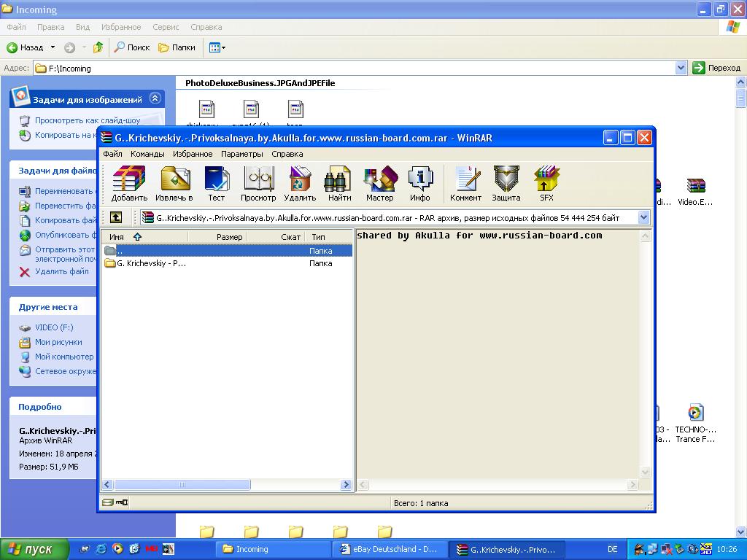This screenshot has width=747, height=560.
Task: Click the F:\Incoming address field
Action: (x=355, y=68)
